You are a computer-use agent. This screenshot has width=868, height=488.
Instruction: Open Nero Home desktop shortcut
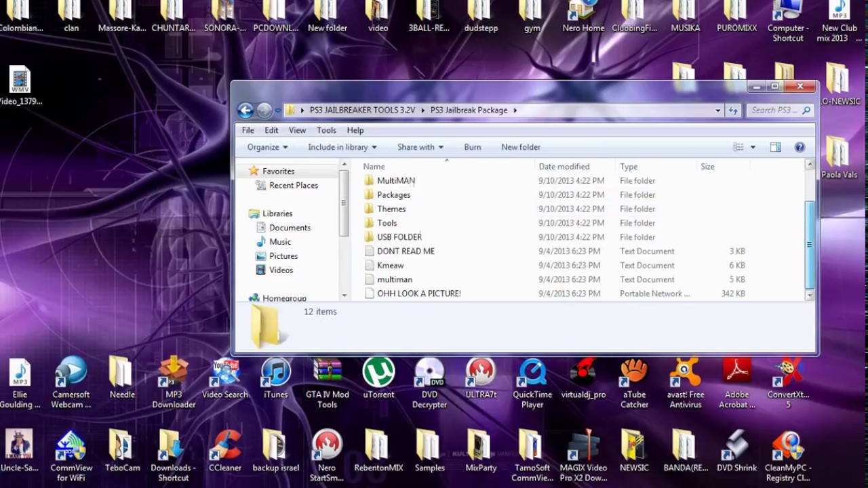[x=583, y=17]
